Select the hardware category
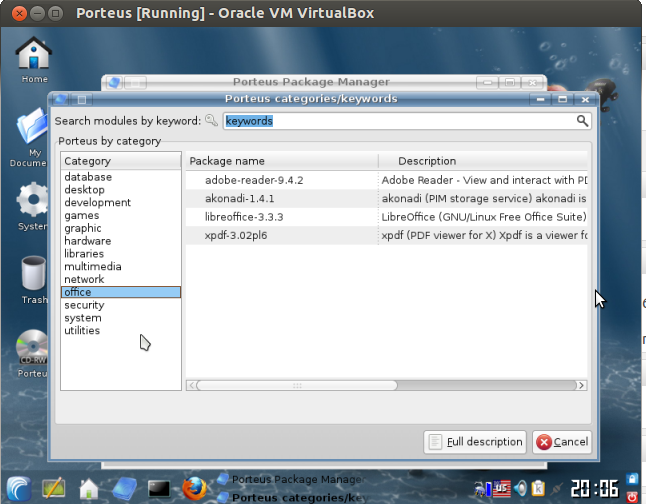Screen dimensions: 646x504 click(x=121, y=241)
